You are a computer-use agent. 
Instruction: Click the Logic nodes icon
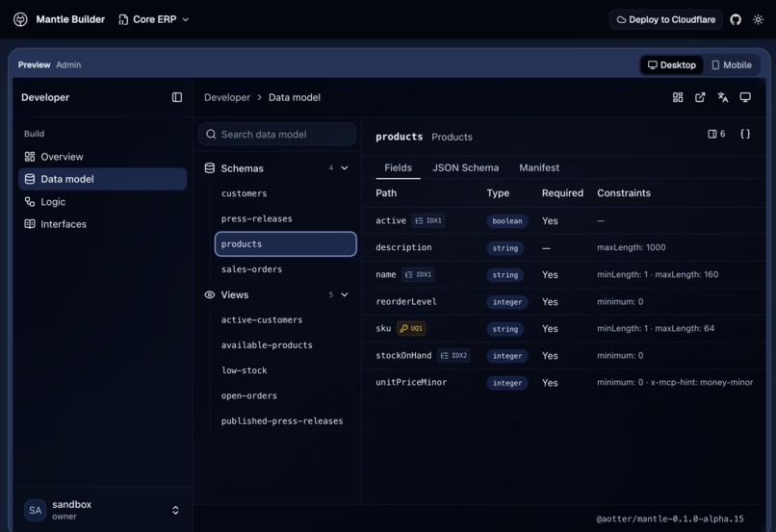point(30,202)
